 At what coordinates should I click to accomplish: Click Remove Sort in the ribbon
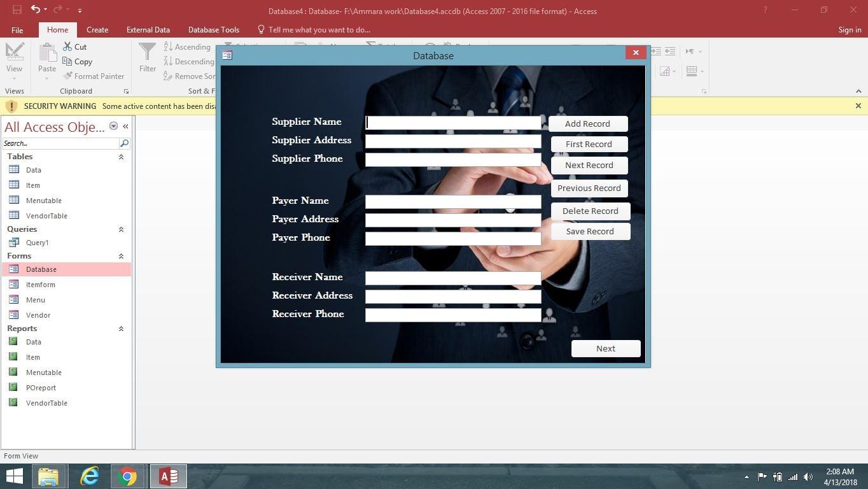point(190,76)
